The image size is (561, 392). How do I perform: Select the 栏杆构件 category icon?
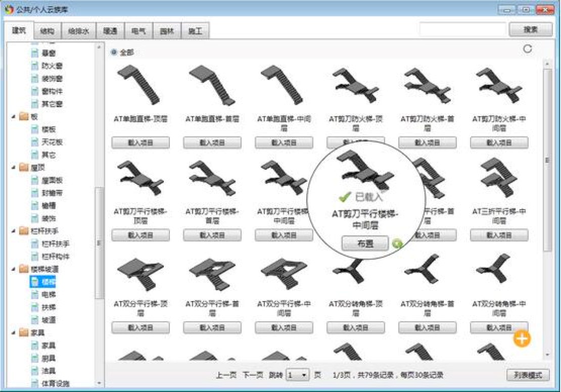pos(34,257)
